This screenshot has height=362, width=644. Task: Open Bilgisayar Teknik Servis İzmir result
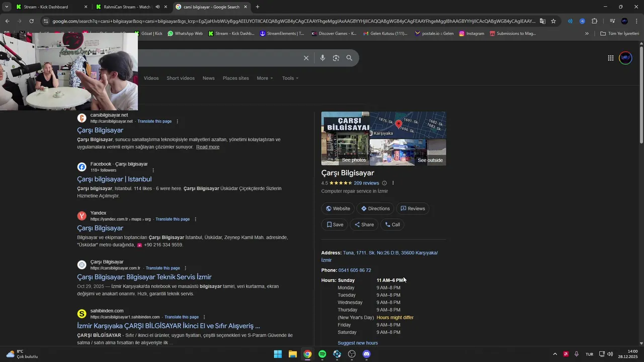tap(144, 277)
